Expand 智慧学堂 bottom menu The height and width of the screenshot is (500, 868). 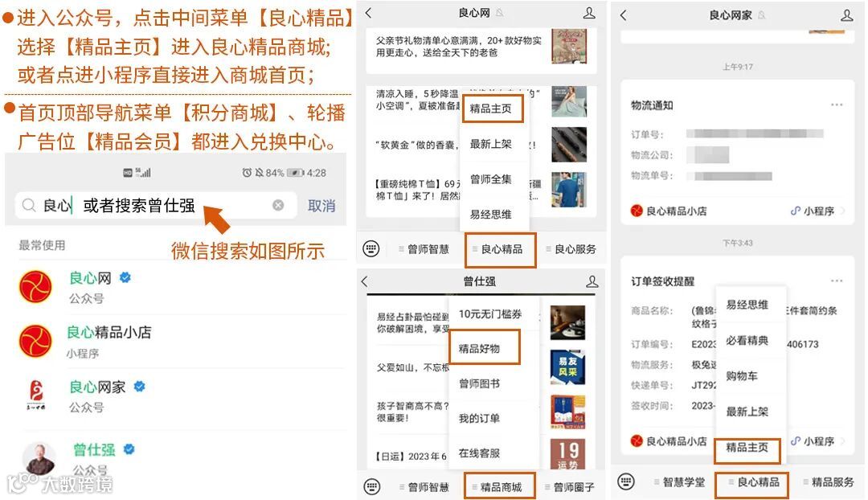pyautogui.click(x=679, y=482)
